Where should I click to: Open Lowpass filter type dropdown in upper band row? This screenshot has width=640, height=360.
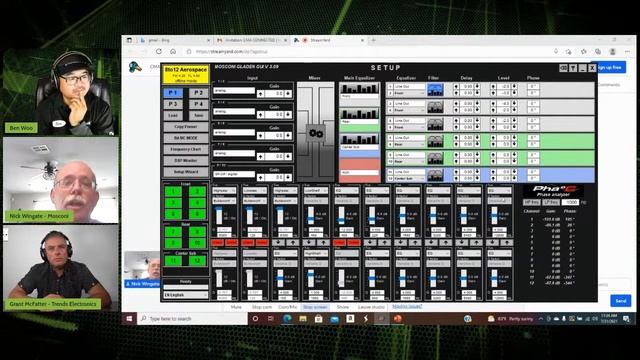click(255, 191)
